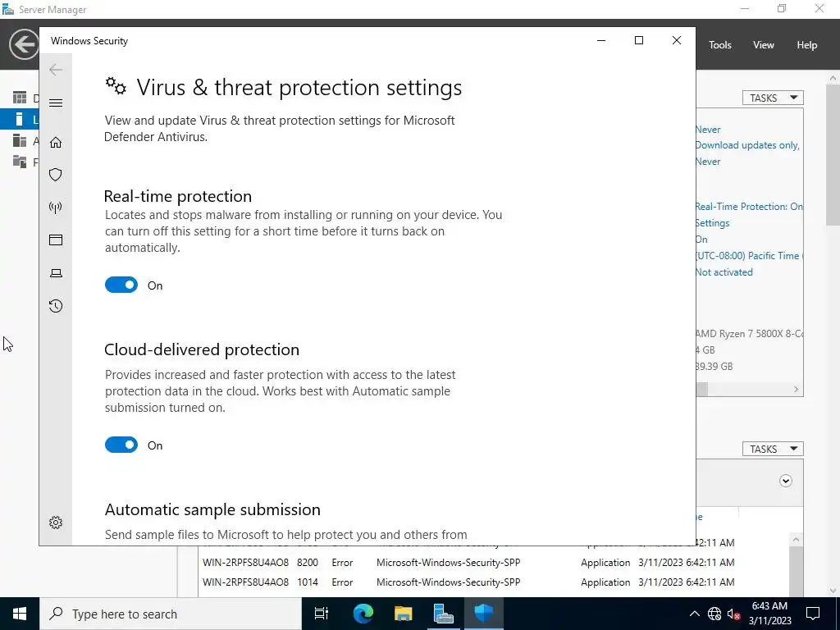Image resolution: width=840 pixels, height=630 pixels.
Task: Open the Home icon in Windows Security
Action: 56,142
